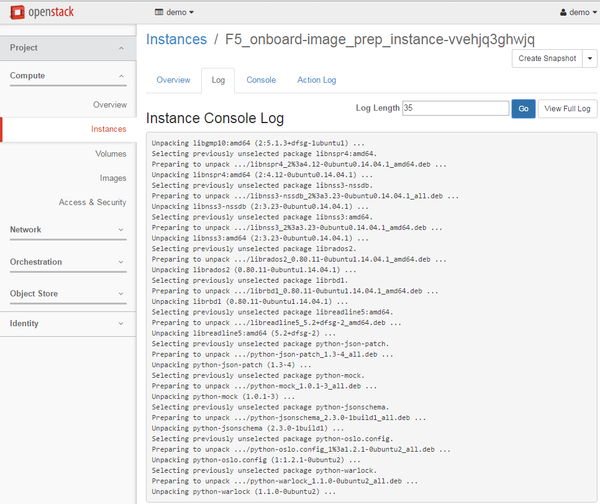Image resolution: width=600 pixels, height=504 pixels.
Task: Expand the Orchestration section
Action: (x=68, y=262)
